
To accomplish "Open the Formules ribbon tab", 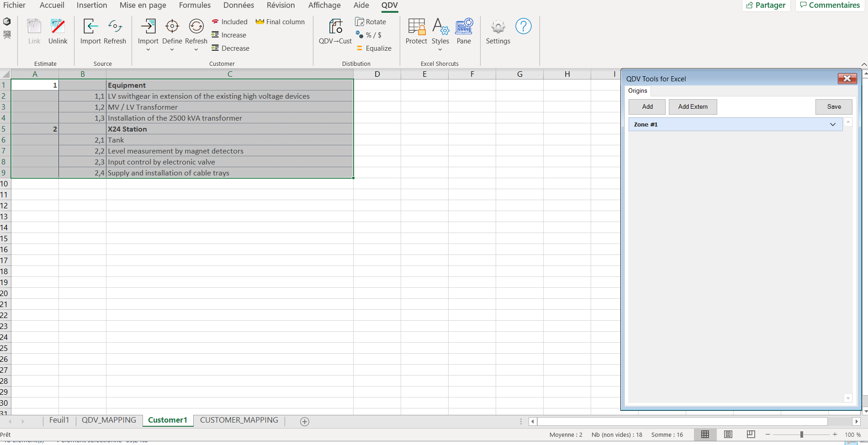I will (195, 5).
